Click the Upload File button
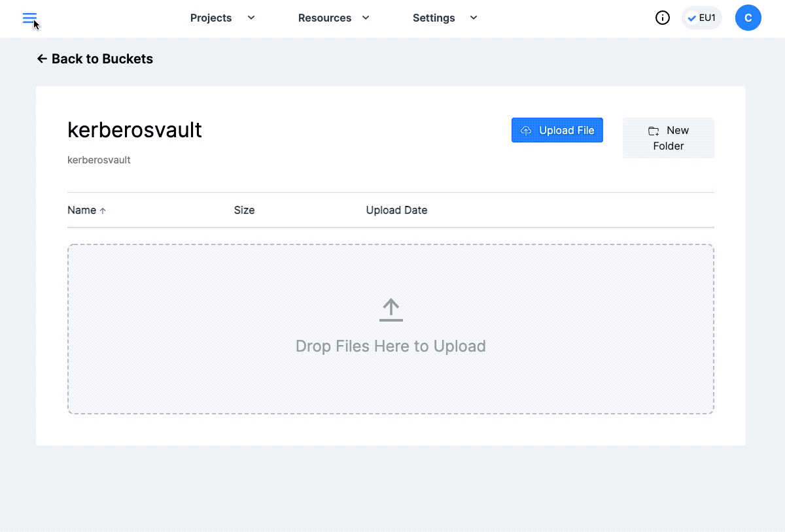This screenshot has height=532, width=785. [x=557, y=130]
